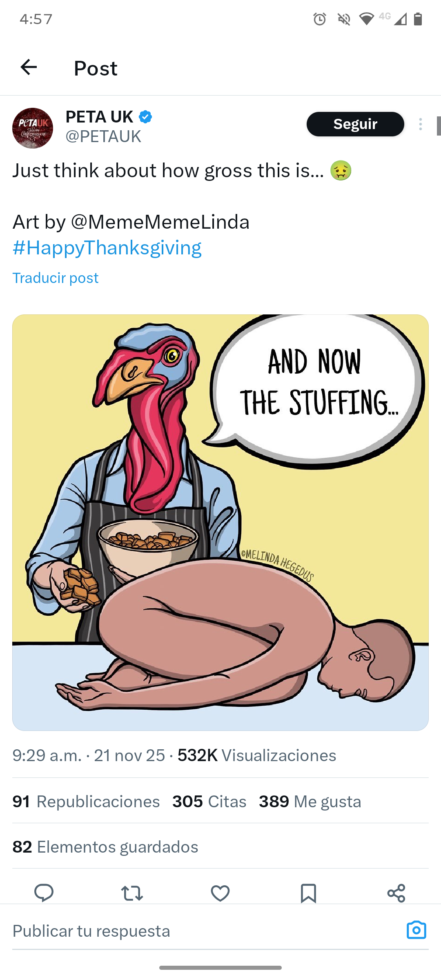The image size is (441, 980).
Task: Open the three-dot more options menu
Action: 420,124
